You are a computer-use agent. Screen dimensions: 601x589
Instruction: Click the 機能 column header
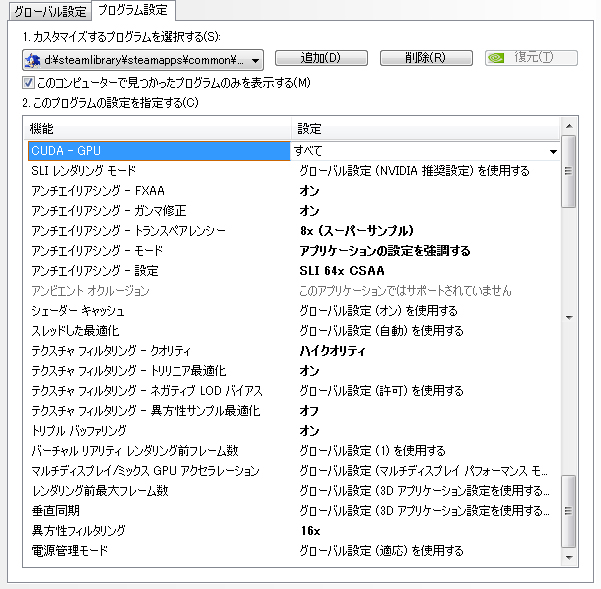point(159,129)
